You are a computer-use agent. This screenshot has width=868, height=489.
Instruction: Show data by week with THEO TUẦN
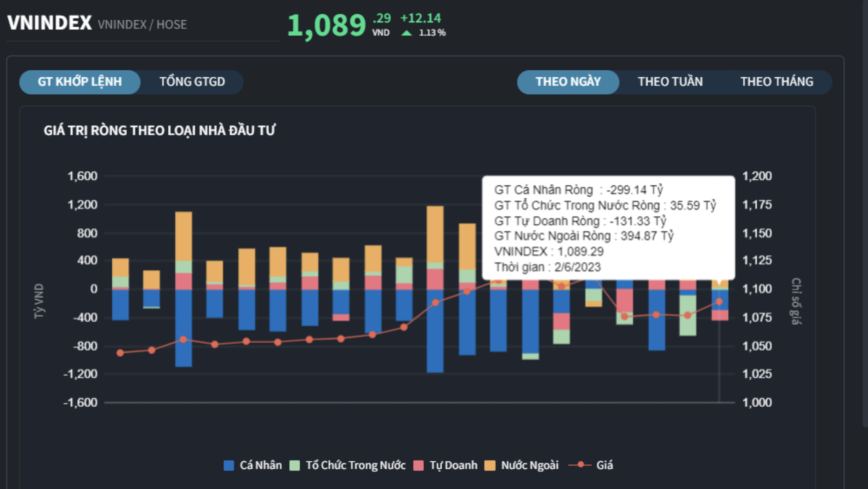point(670,82)
